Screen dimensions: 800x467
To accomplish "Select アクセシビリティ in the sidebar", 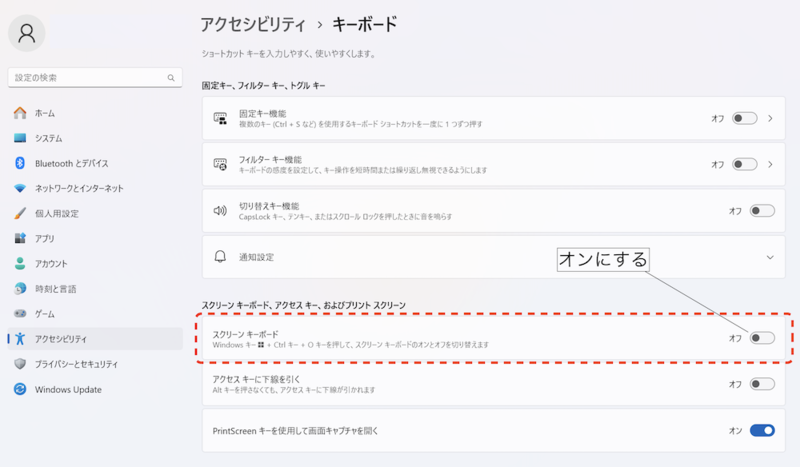I will (x=95, y=338).
